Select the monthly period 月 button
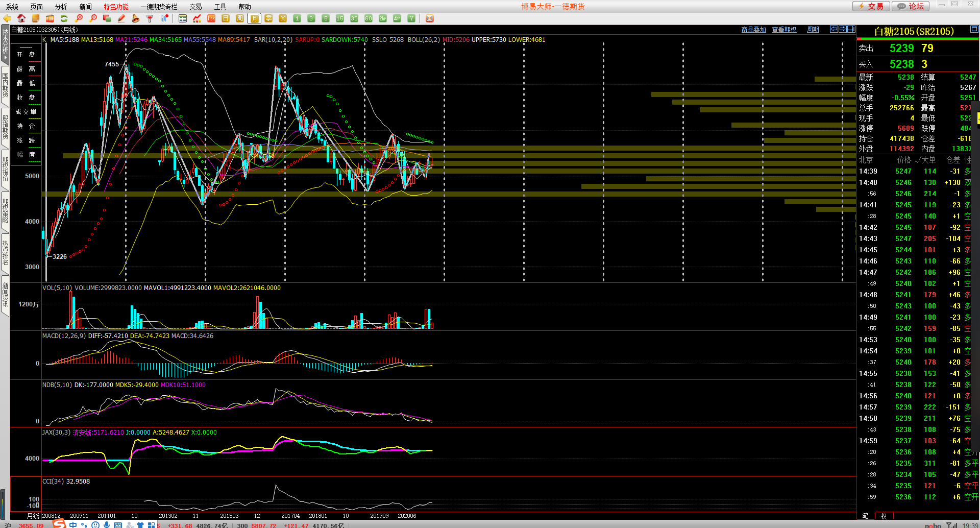This screenshot has width=980, height=528. pos(254,18)
